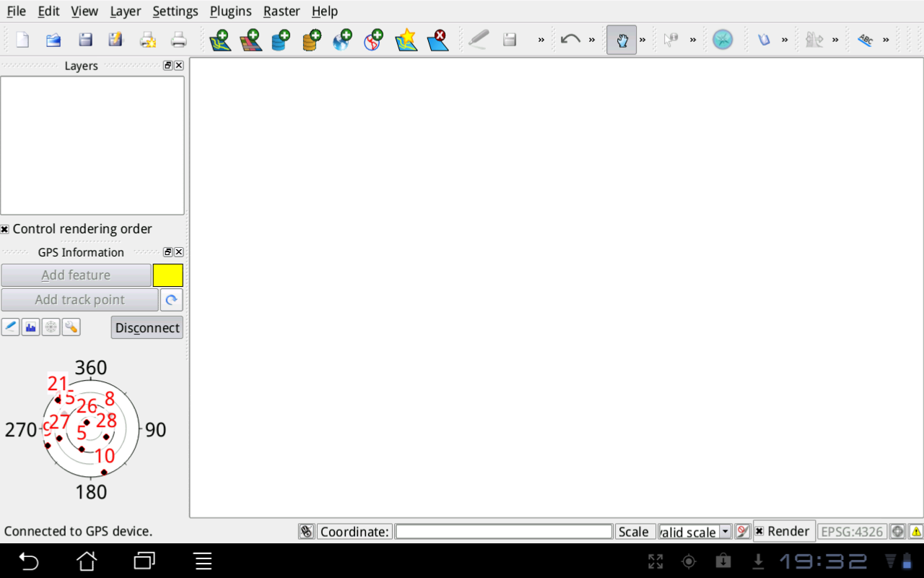Click the Add Raster Layer toolbar icon

coord(251,40)
